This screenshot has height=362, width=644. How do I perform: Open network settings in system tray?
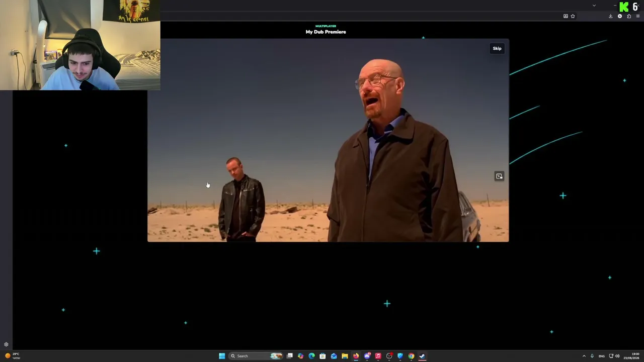coord(611,356)
